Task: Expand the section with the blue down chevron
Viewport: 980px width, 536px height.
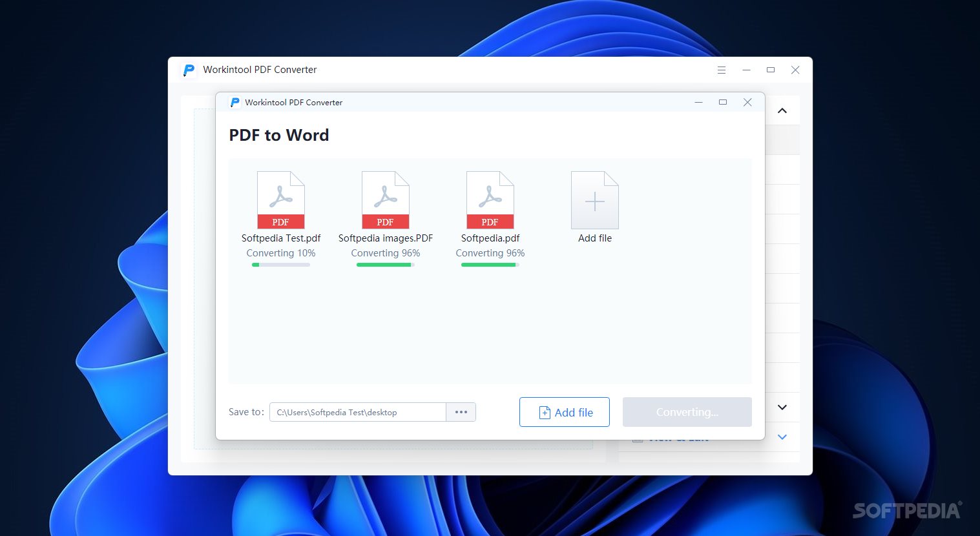Action: [x=782, y=437]
